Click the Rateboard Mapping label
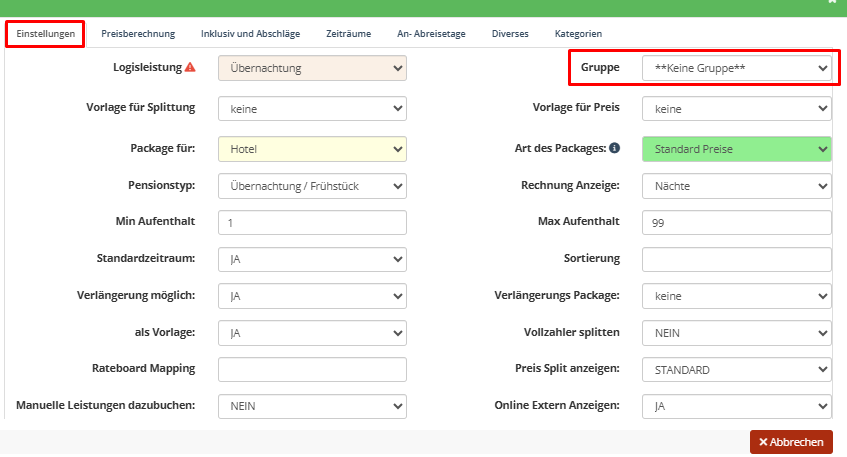 (x=144, y=368)
